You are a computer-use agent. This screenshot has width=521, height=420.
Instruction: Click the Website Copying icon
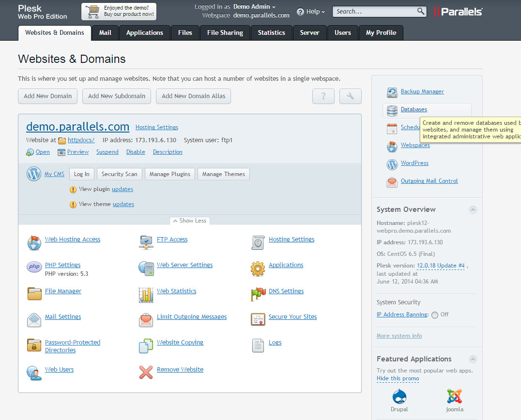(x=146, y=346)
